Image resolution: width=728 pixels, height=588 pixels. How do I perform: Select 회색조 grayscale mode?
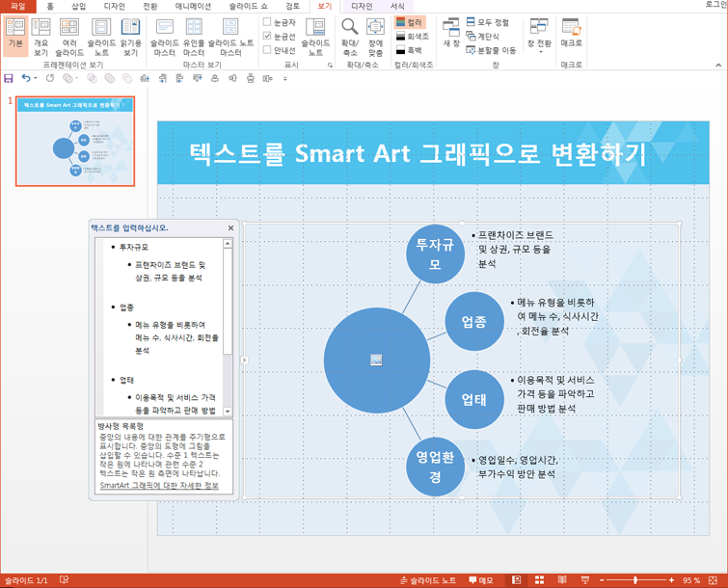[x=413, y=37]
